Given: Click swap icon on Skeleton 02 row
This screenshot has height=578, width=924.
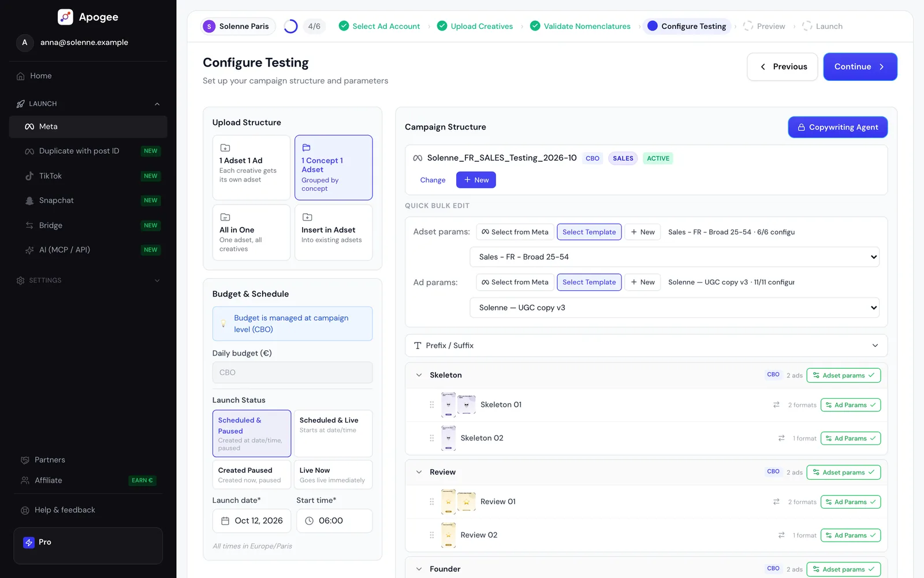Looking at the screenshot, I should (781, 438).
